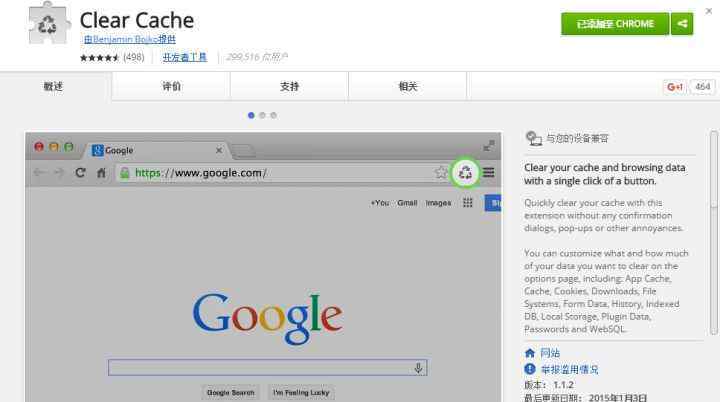Click the bookmark star in screenshot address bar
The image size is (720, 402).
[x=441, y=173]
